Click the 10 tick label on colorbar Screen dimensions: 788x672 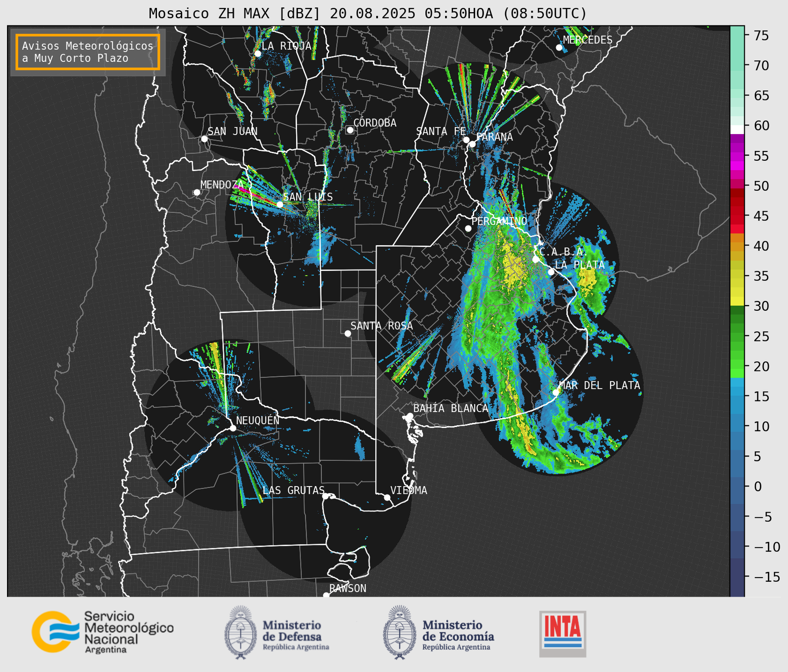(x=760, y=426)
